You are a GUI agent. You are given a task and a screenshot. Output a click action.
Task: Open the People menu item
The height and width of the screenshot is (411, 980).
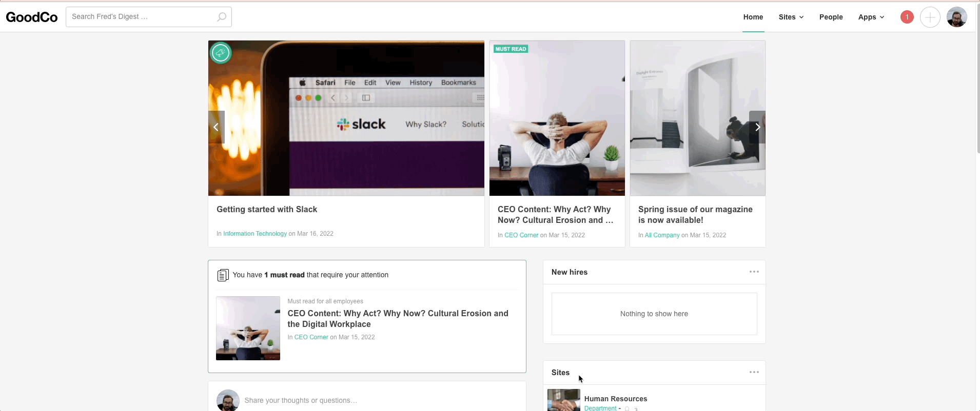[831, 17]
